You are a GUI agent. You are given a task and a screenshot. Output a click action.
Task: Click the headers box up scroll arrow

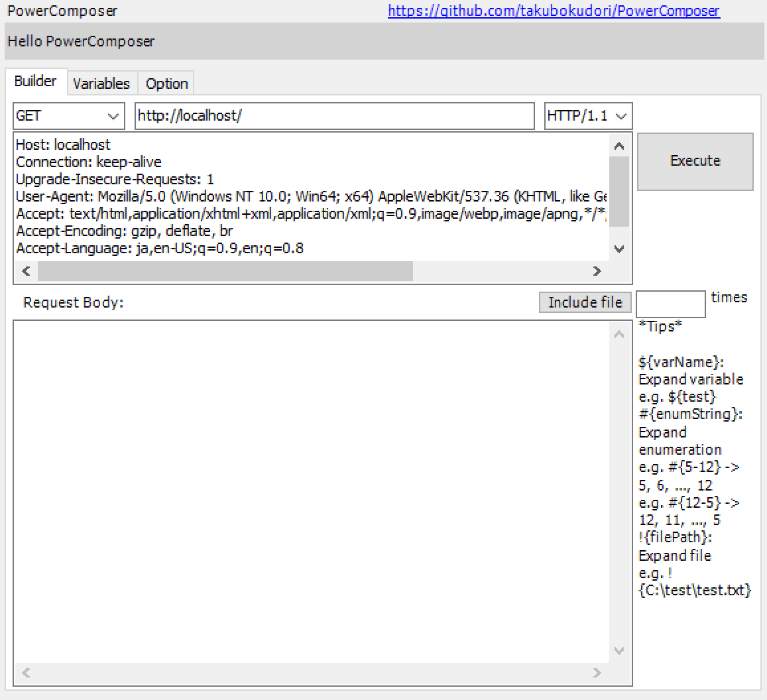[x=619, y=146]
